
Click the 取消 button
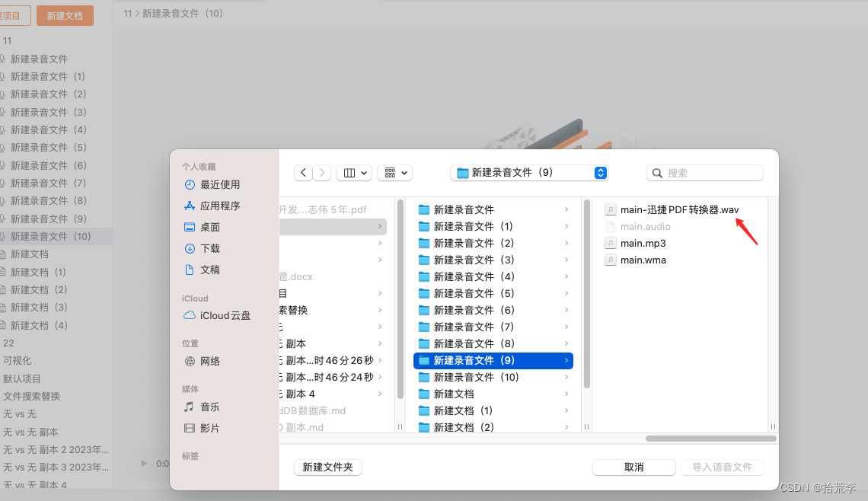coord(633,467)
